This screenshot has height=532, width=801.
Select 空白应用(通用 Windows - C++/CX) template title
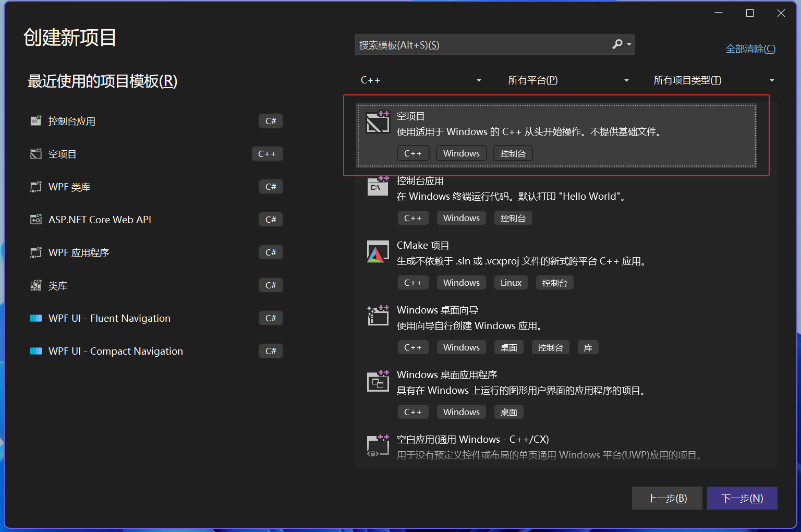(x=473, y=439)
